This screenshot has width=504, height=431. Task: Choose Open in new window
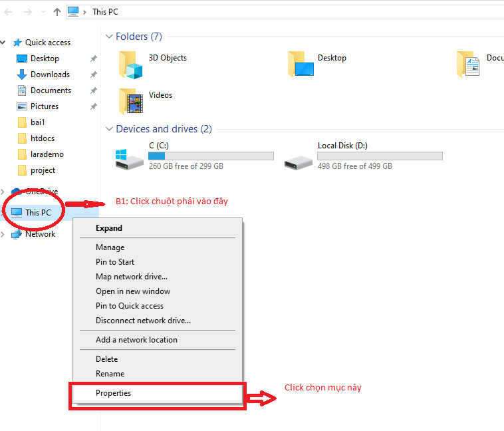click(158, 291)
